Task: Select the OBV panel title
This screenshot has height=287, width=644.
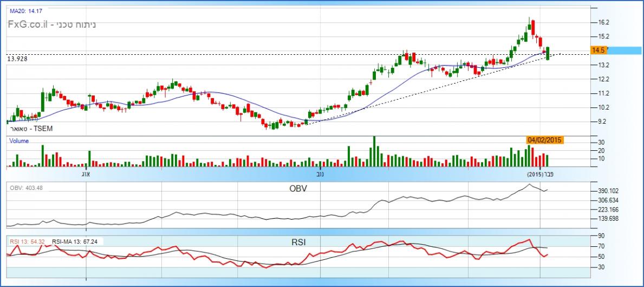Action: click(x=297, y=188)
